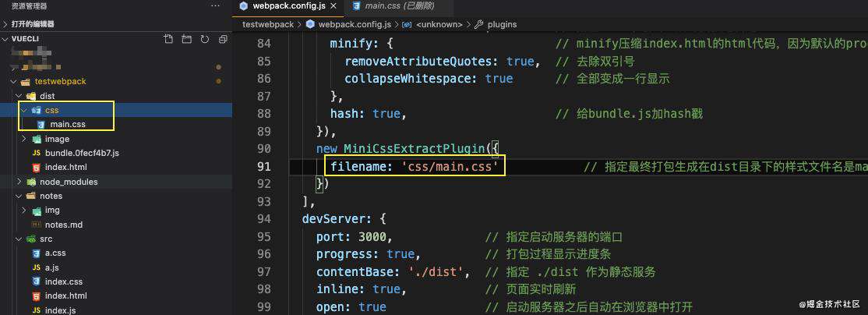Open index.html in the src folder

click(66, 296)
